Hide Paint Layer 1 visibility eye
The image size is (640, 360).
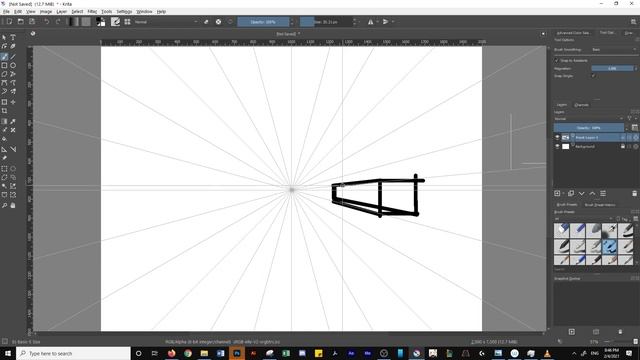point(557,138)
